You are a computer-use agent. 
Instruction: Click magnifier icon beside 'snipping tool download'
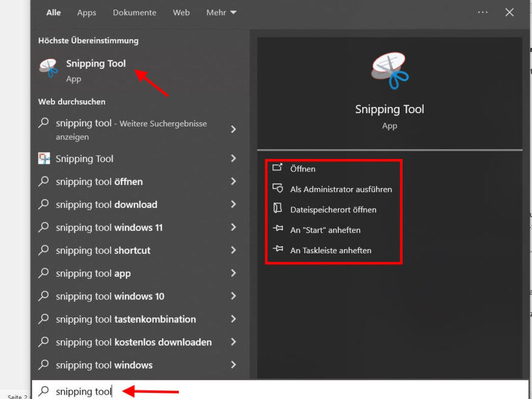coord(44,204)
